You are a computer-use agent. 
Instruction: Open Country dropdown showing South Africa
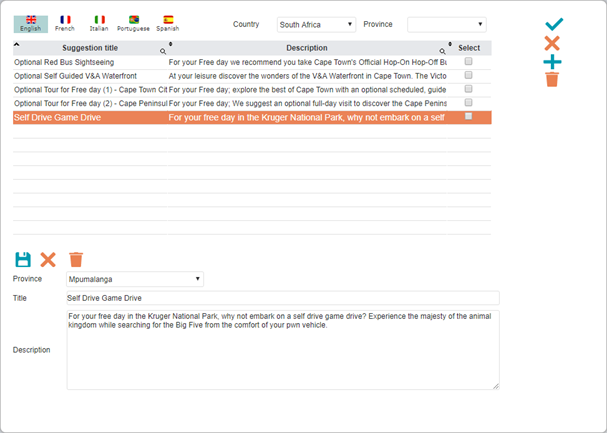tap(316, 25)
